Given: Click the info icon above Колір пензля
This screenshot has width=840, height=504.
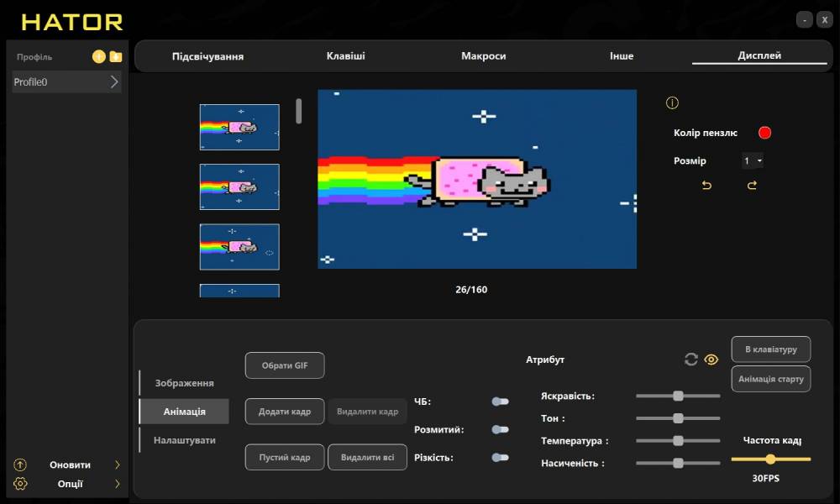Looking at the screenshot, I should [x=672, y=103].
